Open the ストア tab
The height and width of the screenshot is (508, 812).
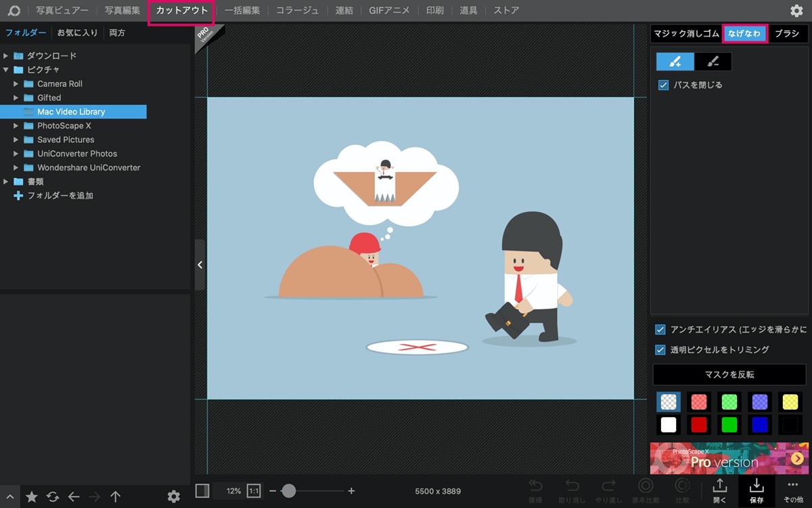pos(507,11)
